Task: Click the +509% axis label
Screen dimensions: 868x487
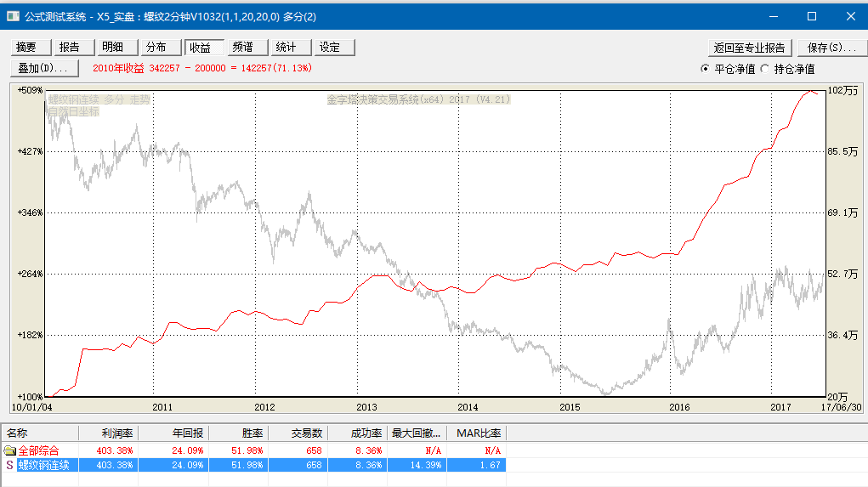Action: click(30, 89)
